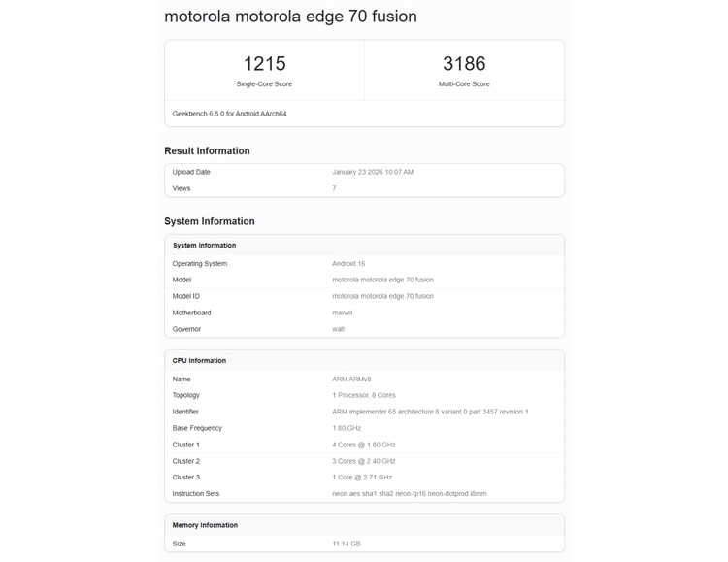728x562 pixels.
Task: Click the Motherboard label
Action: [192, 313]
